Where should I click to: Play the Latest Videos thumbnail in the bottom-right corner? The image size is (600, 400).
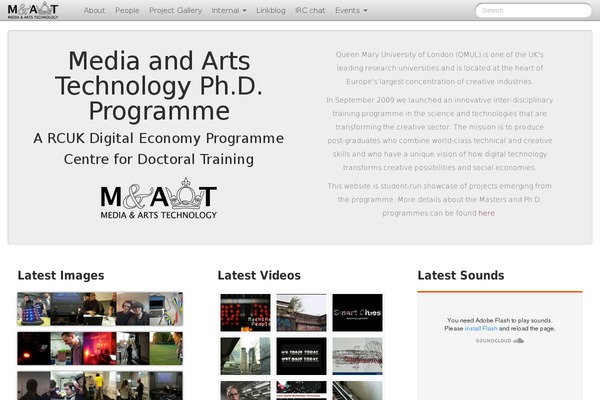357,390
